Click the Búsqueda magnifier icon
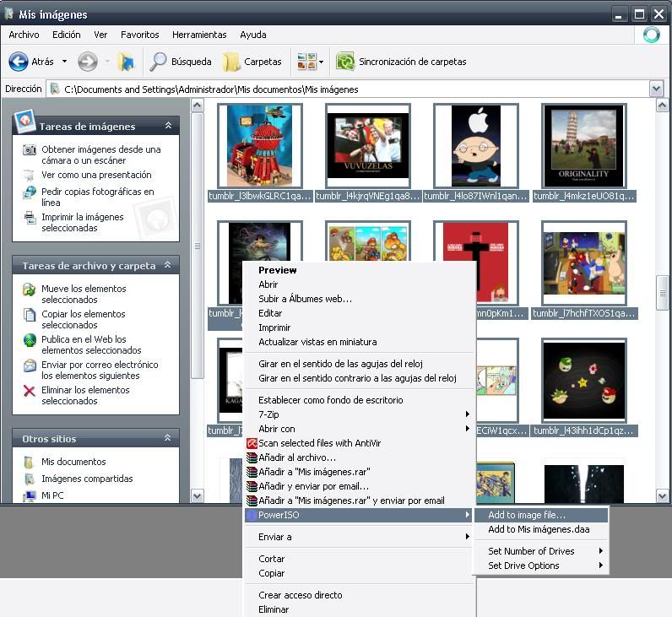The width and height of the screenshot is (672, 617). click(x=159, y=62)
